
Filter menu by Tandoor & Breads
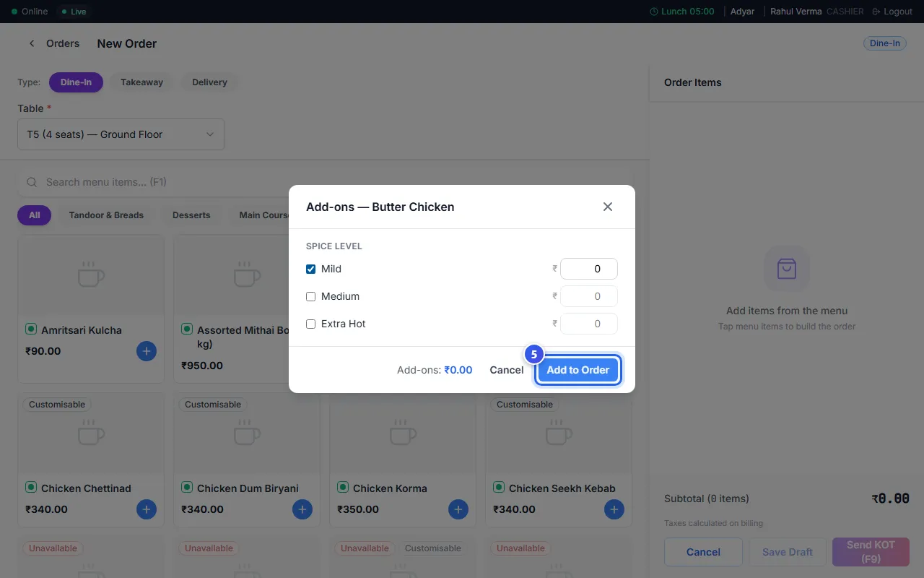106,215
